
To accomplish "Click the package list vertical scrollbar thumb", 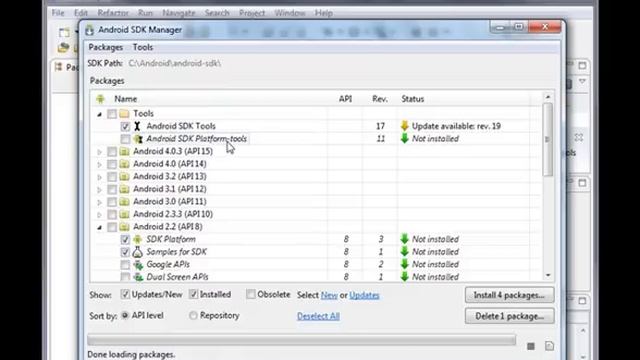I will [x=548, y=140].
